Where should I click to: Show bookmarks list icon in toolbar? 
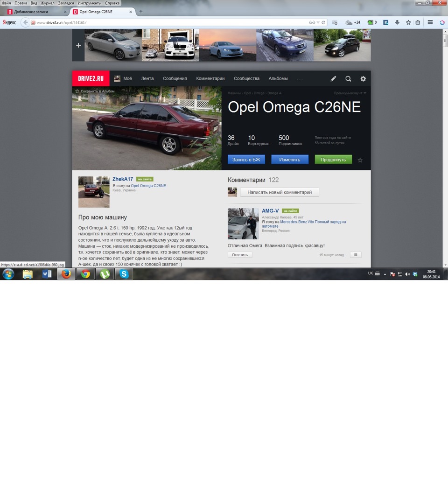[x=418, y=22]
